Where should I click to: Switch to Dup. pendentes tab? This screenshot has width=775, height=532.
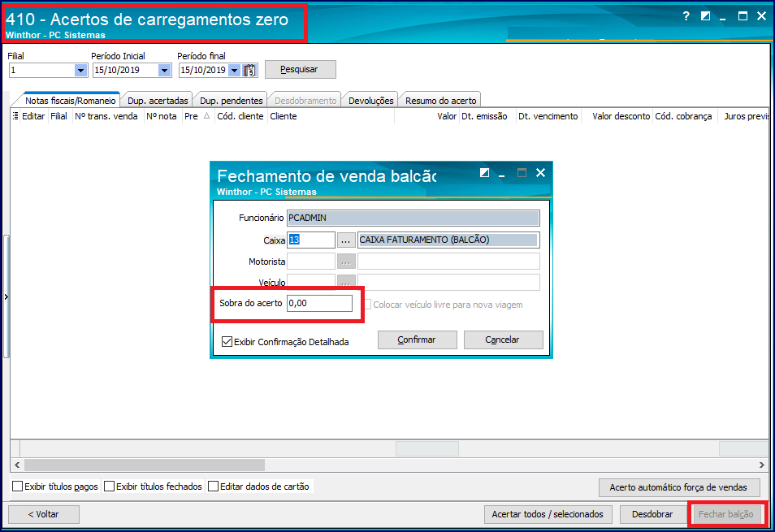[231, 100]
